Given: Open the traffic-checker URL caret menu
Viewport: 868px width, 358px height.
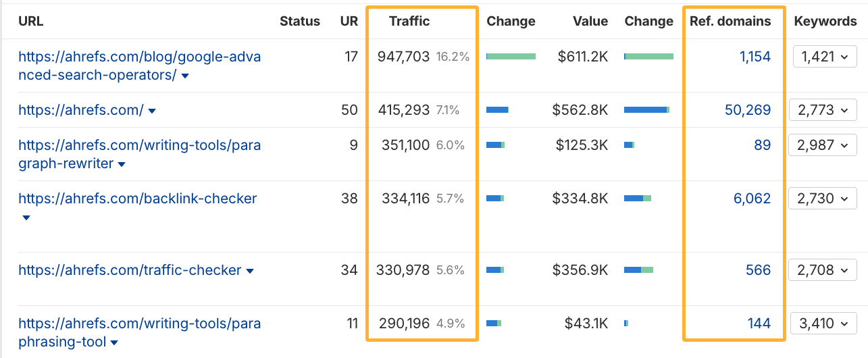Looking at the screenshot, I should [x=250, y=272].
